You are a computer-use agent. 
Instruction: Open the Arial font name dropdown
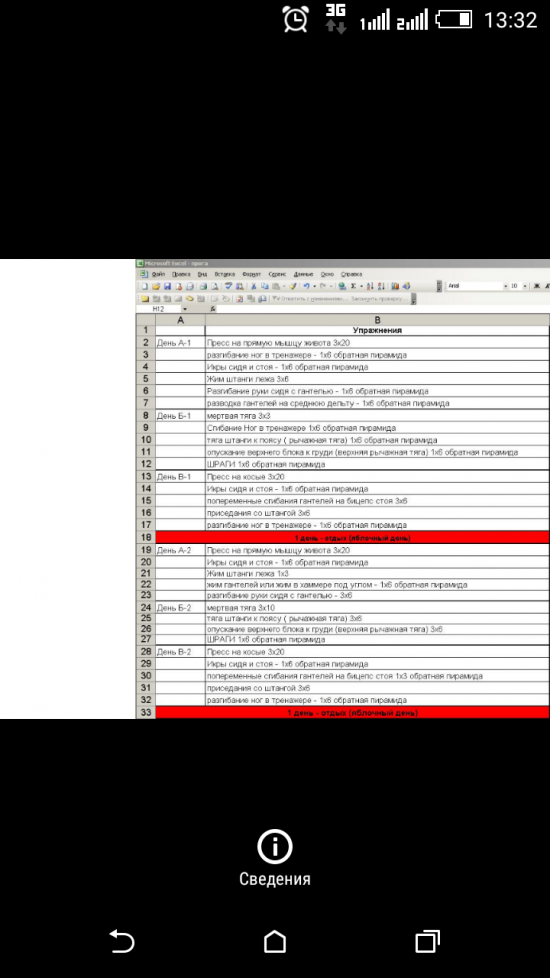click(477, 286)
